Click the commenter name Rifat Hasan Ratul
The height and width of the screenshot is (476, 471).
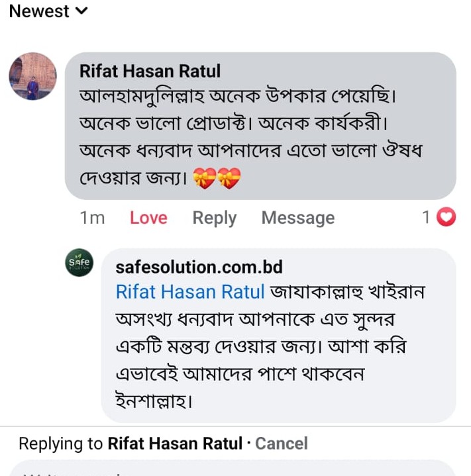[x=150, y=71]
